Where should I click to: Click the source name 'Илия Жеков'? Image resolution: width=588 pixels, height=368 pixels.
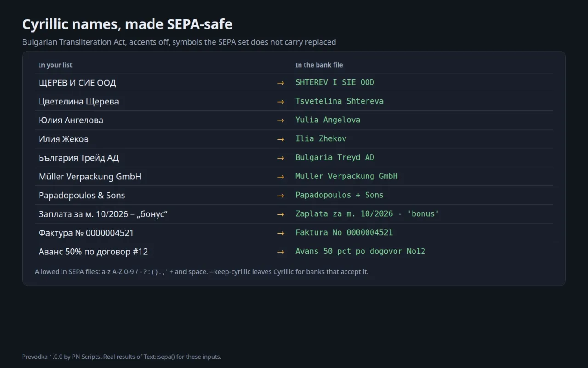point(63,139)
